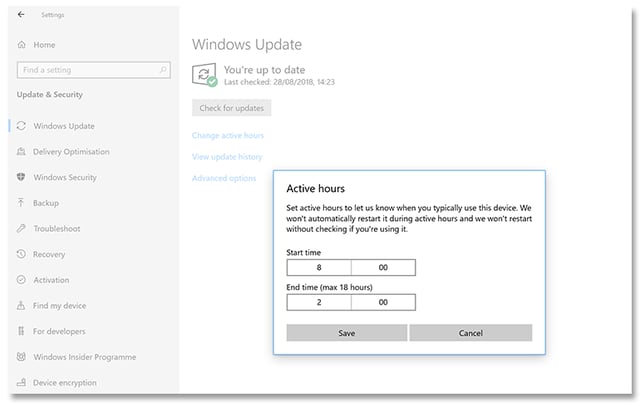Screen dimensions: 640x407
Task: Save the active hours
Action: 347,333
